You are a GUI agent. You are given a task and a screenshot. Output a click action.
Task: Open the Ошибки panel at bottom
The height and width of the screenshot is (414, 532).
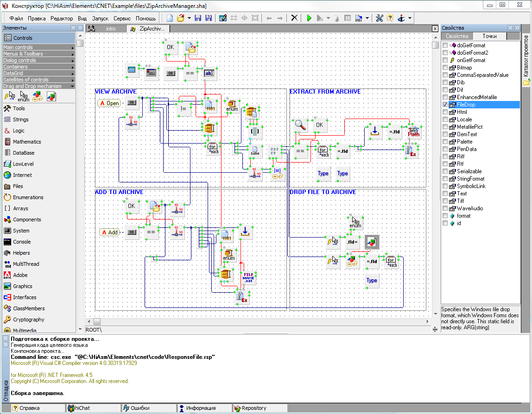(x=139, y=408)
